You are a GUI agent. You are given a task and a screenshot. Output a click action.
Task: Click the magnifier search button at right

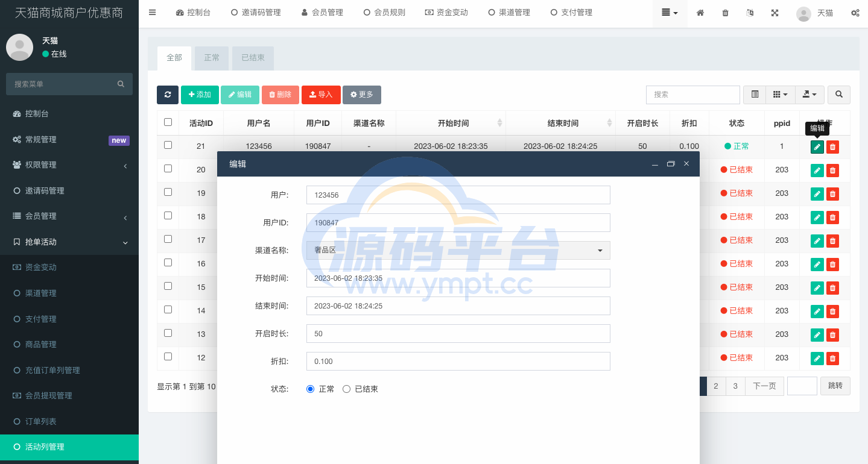coord(838,95)
